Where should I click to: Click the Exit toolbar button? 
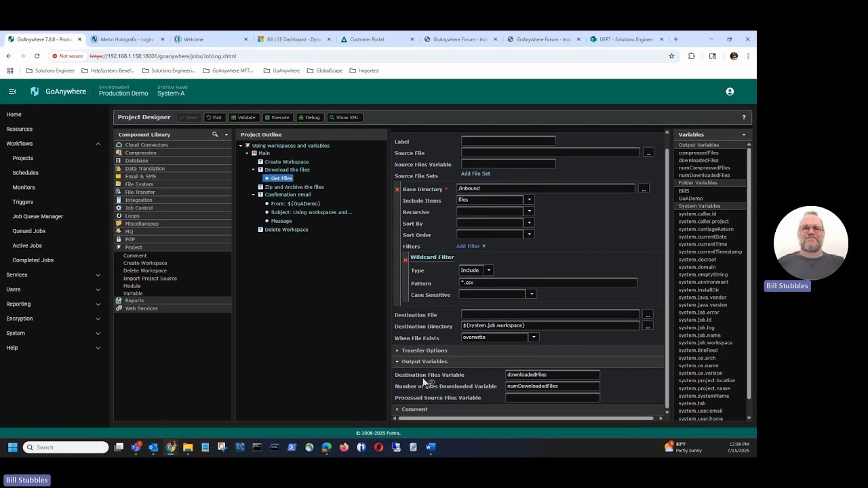coord(214,117)
